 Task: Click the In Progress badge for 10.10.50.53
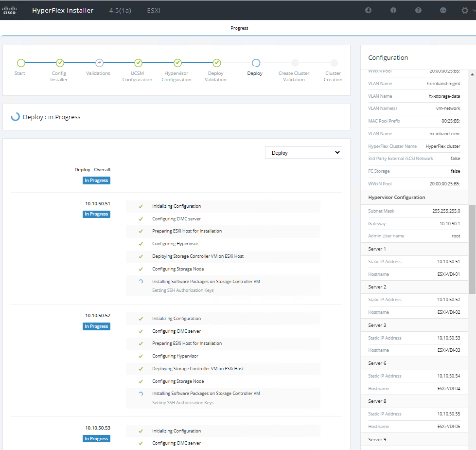97,439
